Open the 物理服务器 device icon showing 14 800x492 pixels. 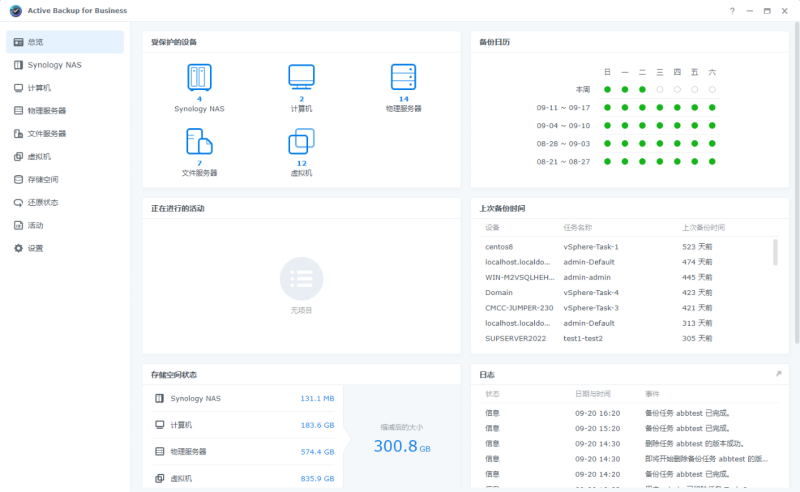click(x=404, y=77)
